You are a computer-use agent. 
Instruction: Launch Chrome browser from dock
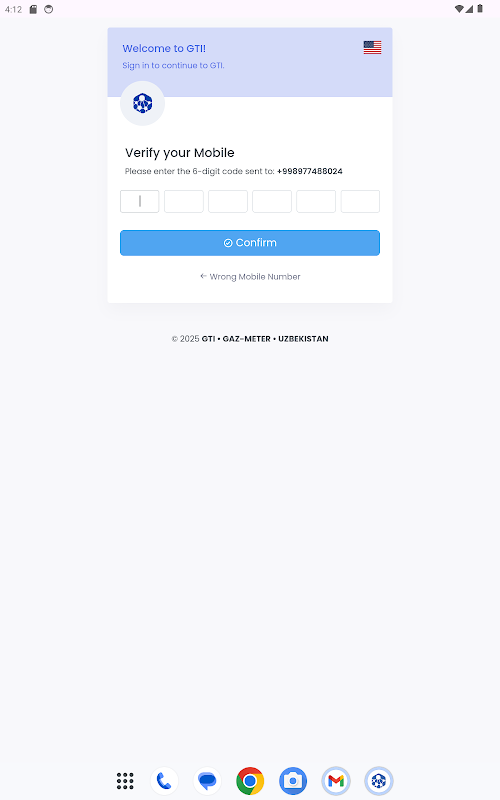(250, 781)
